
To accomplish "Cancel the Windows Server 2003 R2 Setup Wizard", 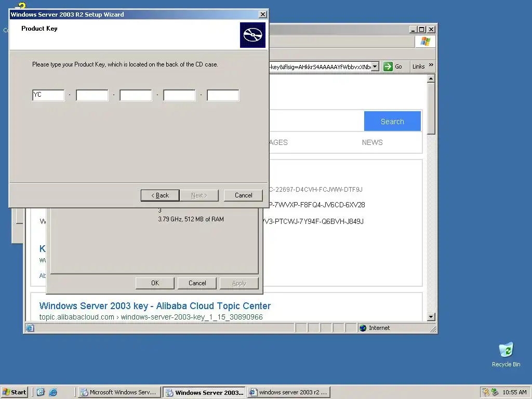I will [243, 195].
